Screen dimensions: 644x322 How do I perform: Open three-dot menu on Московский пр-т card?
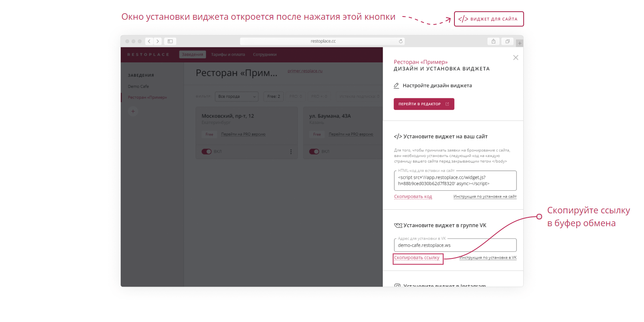[291, 152]
